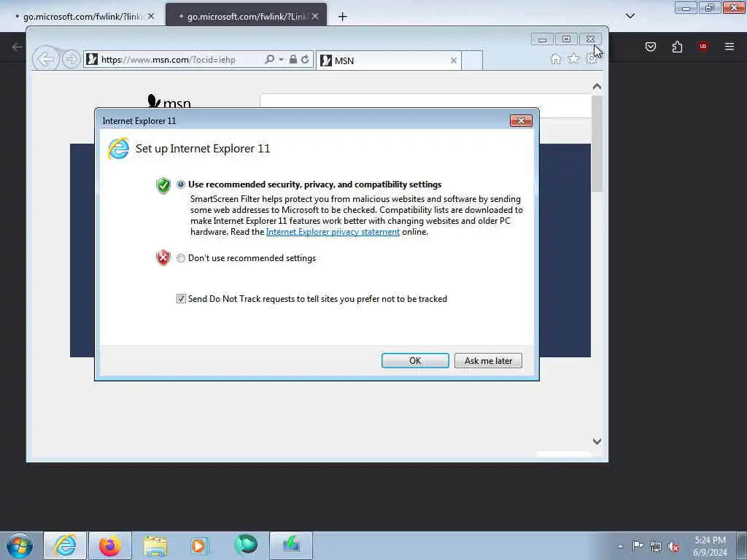Viewport: 747px width, 560px height.
Task: Click muted volume speaker tray icon
Action: click(x=673, y=547)
